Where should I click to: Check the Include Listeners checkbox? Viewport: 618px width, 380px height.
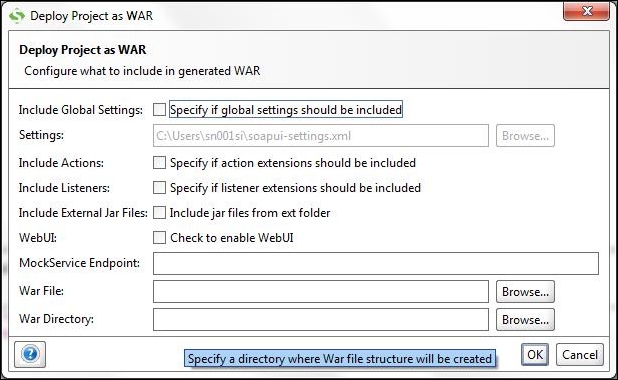(159, 188)
